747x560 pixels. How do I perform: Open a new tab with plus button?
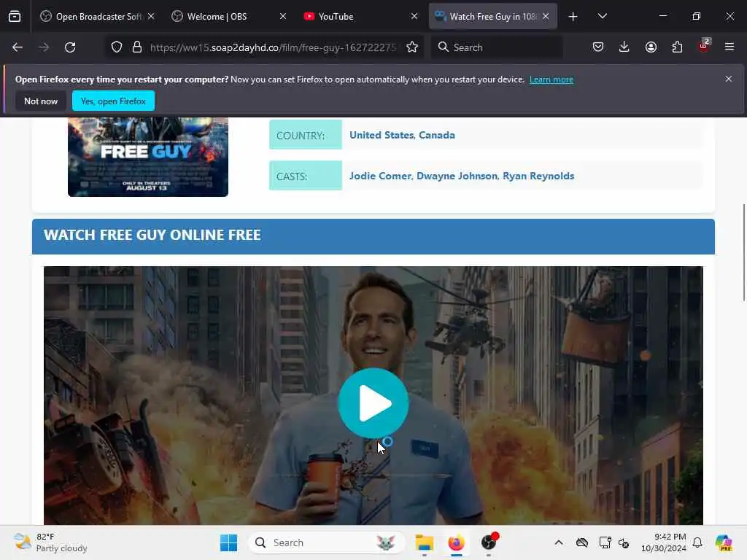click(573, 17)
